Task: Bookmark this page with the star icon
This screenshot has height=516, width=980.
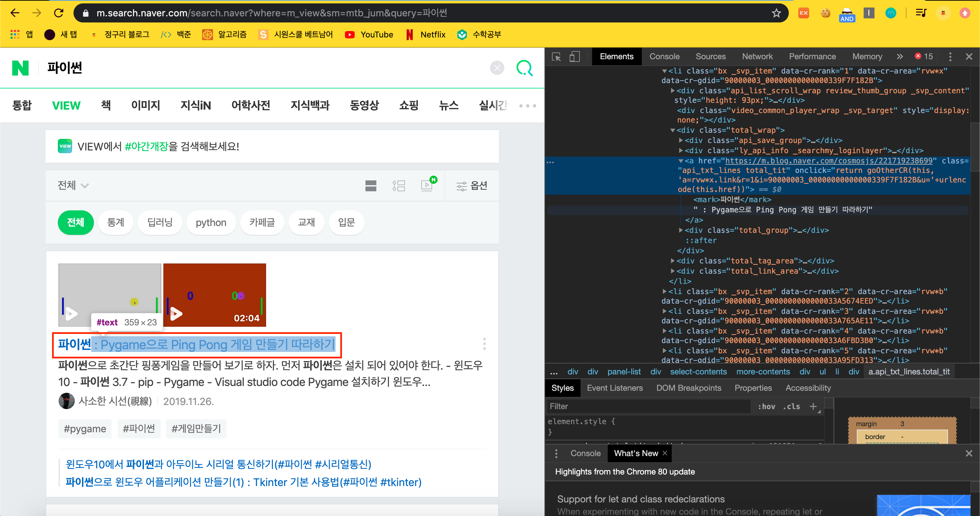Action: pos(776,13)
